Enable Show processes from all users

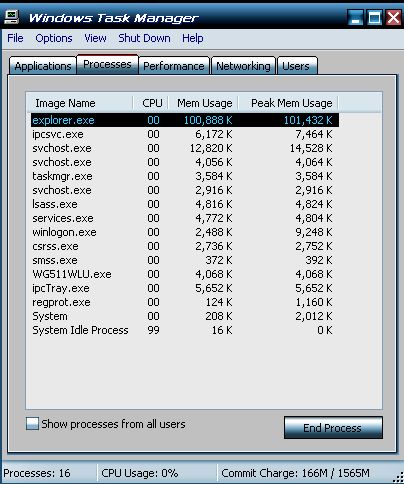[32, 423]
